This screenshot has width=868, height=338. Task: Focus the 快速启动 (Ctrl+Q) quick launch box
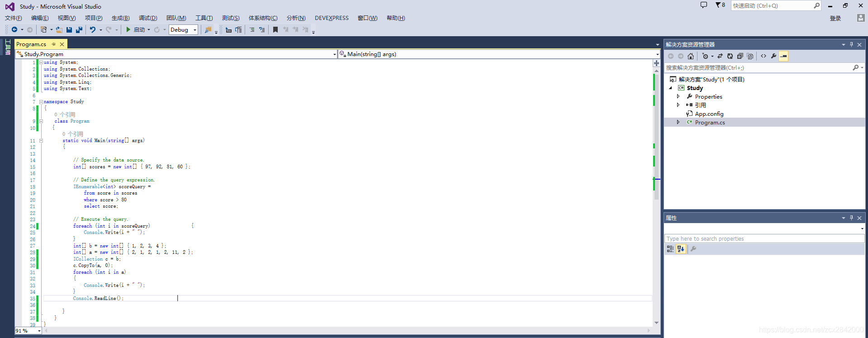click(776, 5)
